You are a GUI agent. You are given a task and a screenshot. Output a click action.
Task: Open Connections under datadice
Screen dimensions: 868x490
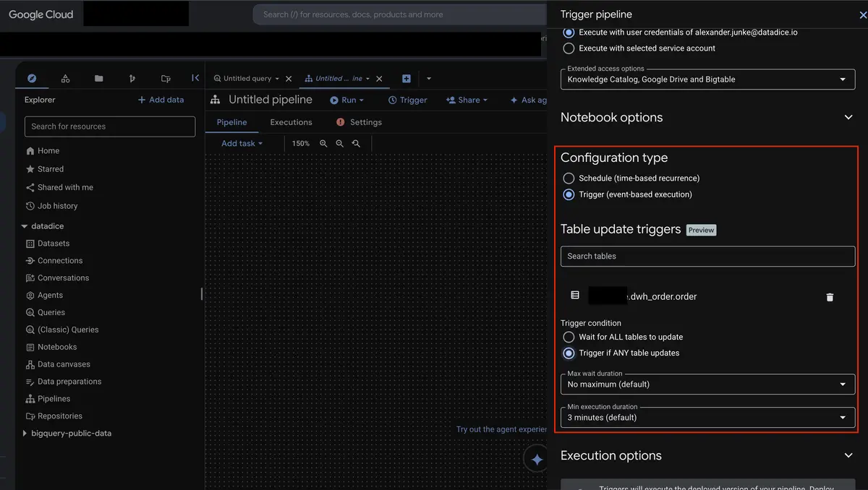pos(60,260)
